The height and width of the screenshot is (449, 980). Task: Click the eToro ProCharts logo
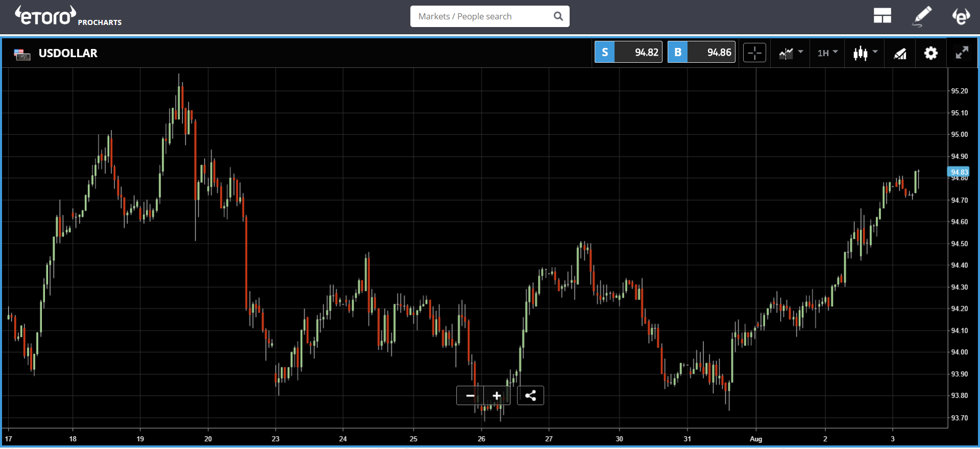click(68, 16)
